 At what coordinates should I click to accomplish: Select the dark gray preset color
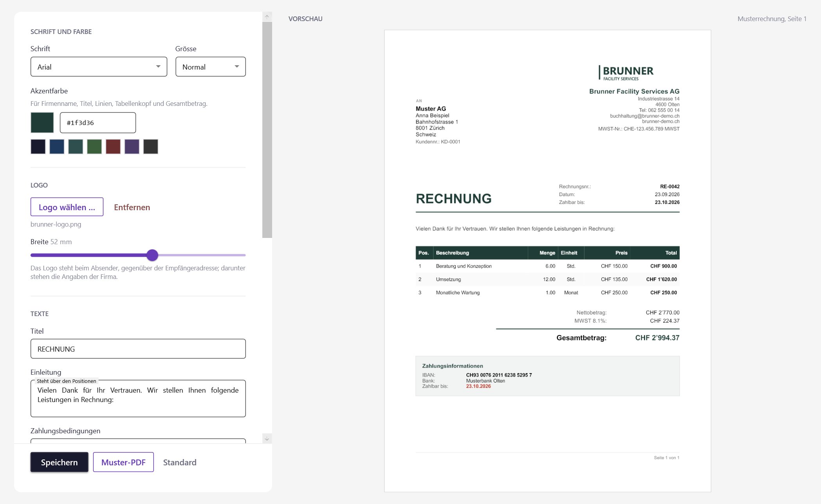151,147
